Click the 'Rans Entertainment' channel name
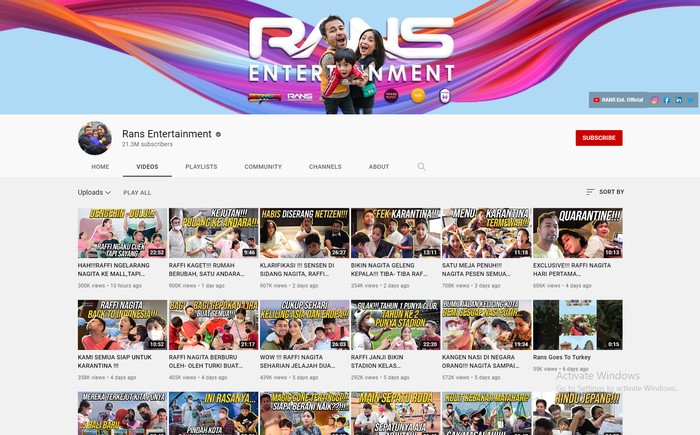 [167, 134]
